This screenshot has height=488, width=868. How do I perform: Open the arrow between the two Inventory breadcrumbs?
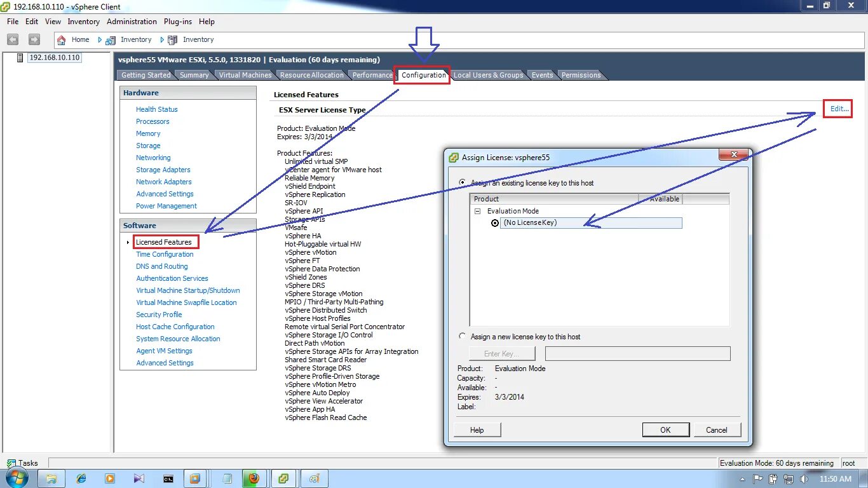coord(162,39)
